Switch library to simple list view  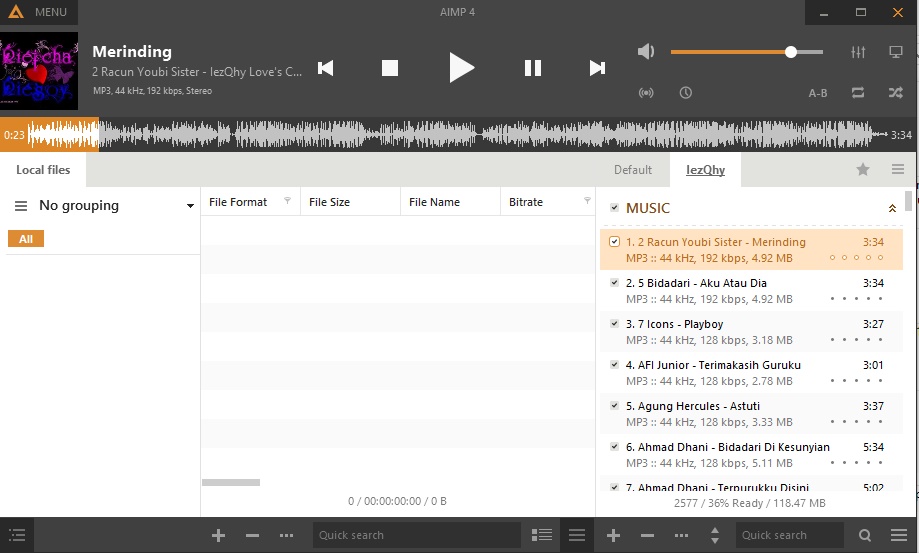[577, 535]
